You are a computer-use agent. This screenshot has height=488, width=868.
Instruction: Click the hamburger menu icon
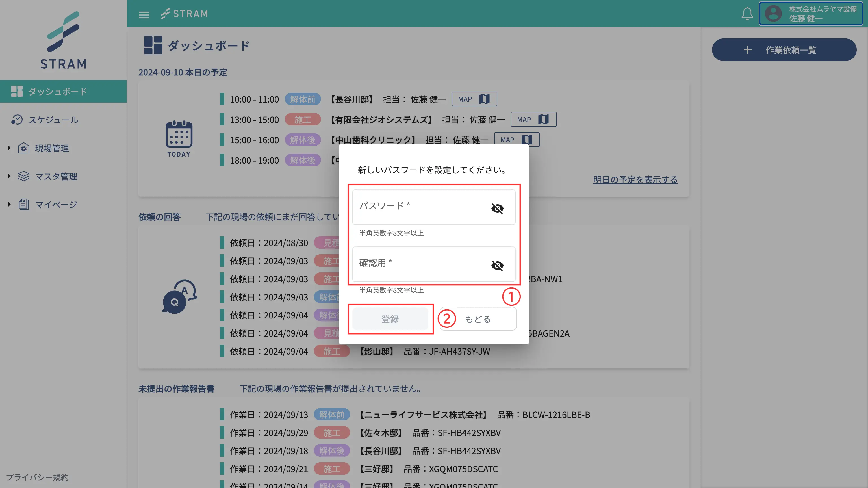[x=144, y=14]
